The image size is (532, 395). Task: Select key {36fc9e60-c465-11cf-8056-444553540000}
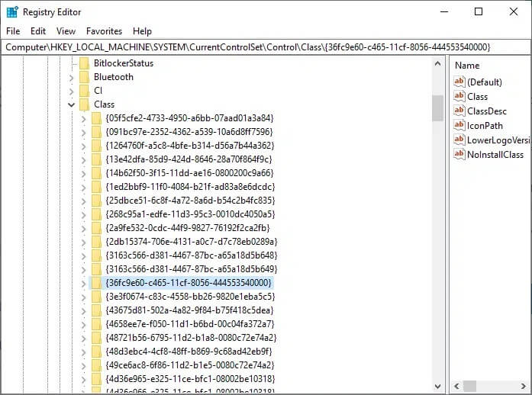pyautogui.click(x=189, y=283)
